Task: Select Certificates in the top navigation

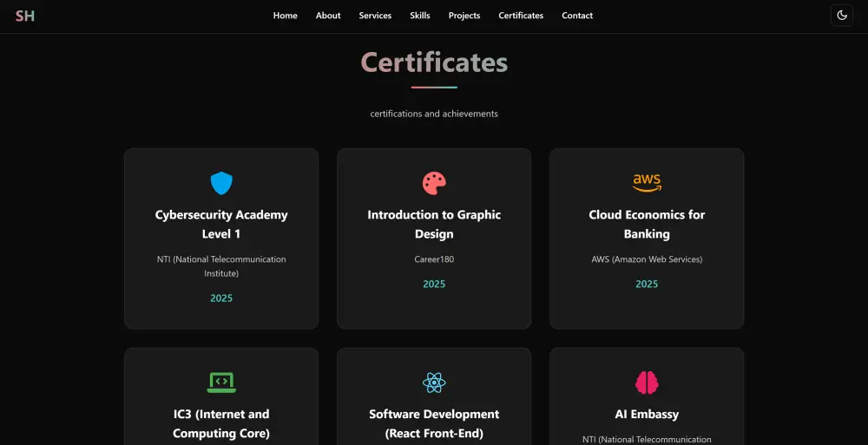Action: point(521,16)
